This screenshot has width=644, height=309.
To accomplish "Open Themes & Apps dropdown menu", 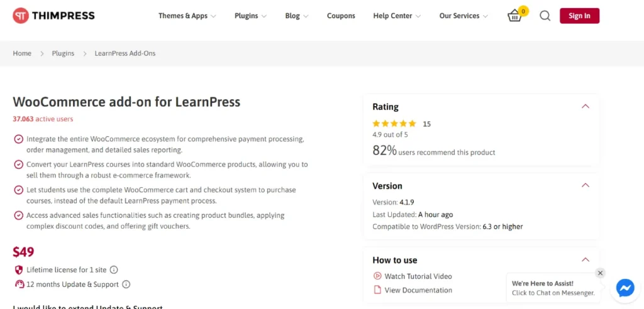I will [187, 16].
